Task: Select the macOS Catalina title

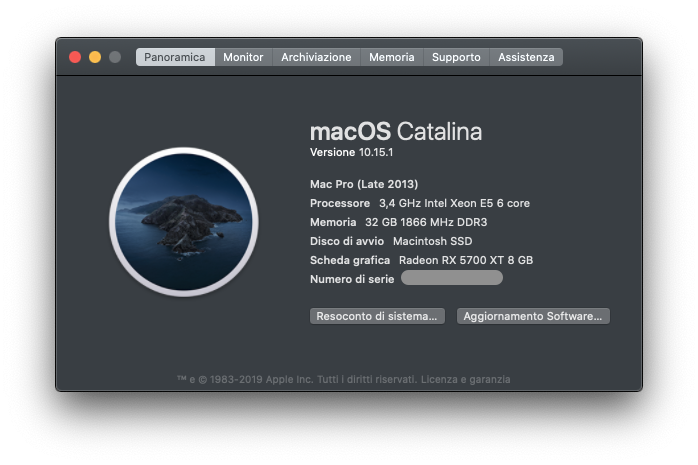Action: 396,131
